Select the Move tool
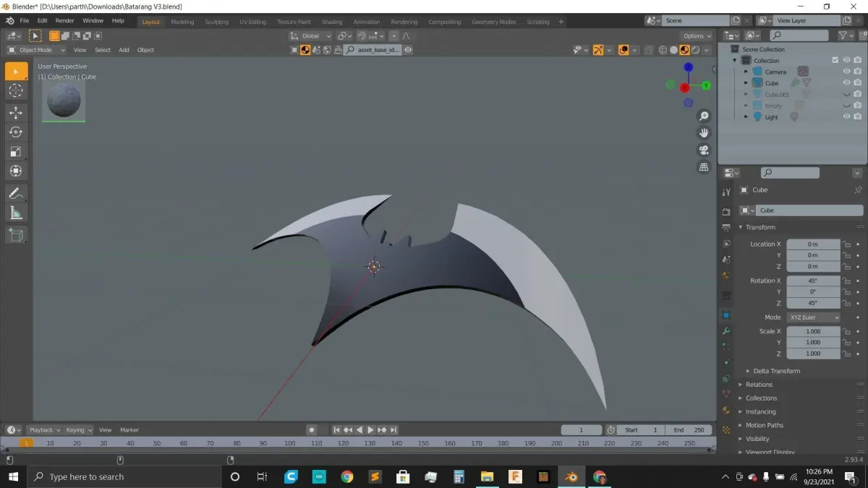 [x=16, y=113]
